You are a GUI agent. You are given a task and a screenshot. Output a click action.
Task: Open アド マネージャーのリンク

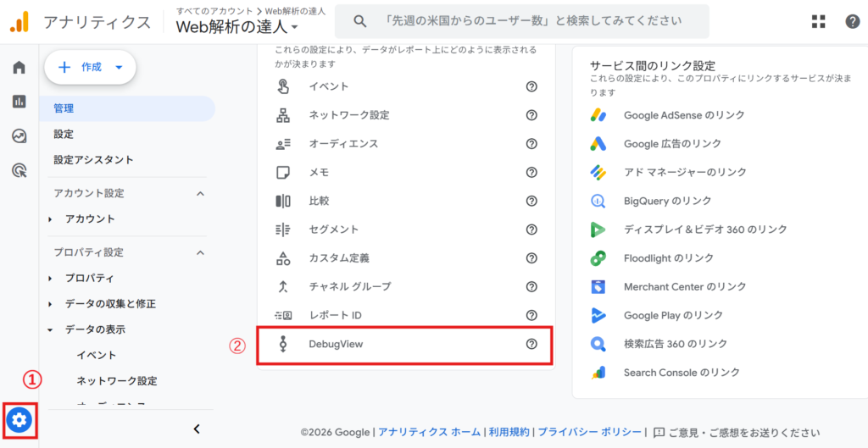pyautogui.click(x=685, y=172)
